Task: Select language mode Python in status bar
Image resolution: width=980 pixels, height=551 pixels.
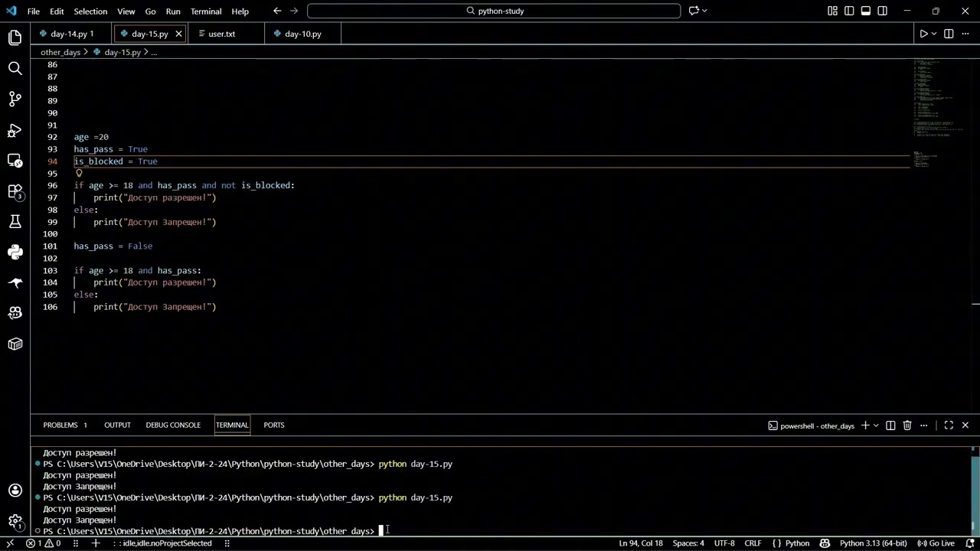Action: click(x=797, y=543)
